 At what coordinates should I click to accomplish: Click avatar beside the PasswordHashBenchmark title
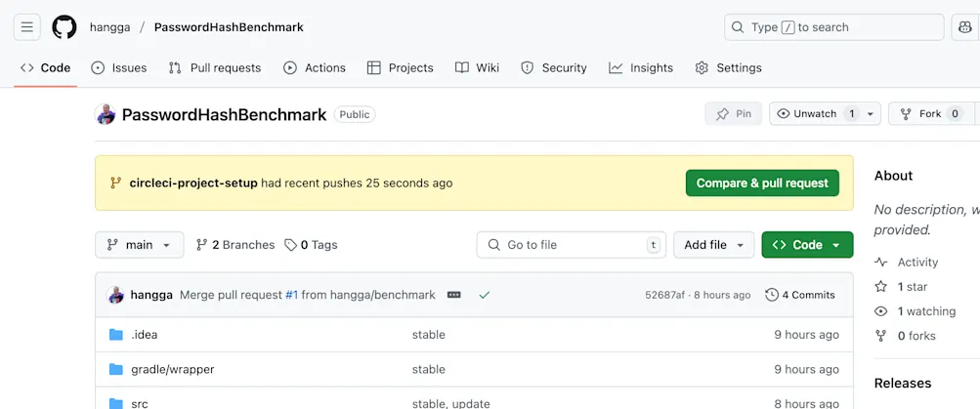[105, 114]
